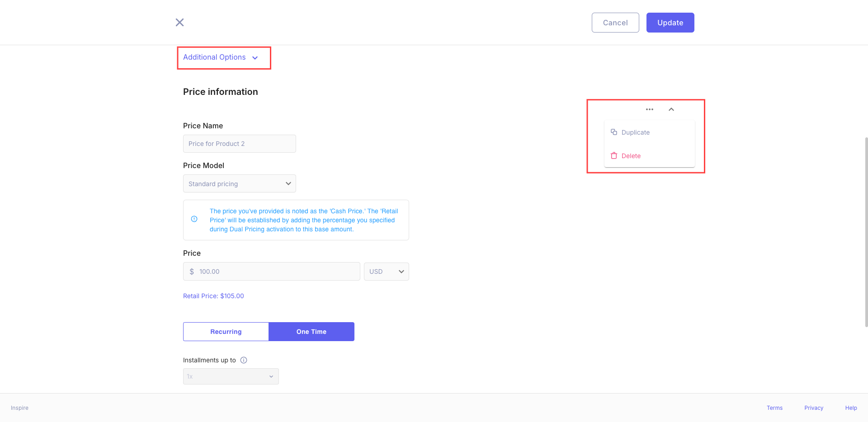This screenshot has width=868, height=422.
Task: Click the Update button
Action: [x=670, y=23]
